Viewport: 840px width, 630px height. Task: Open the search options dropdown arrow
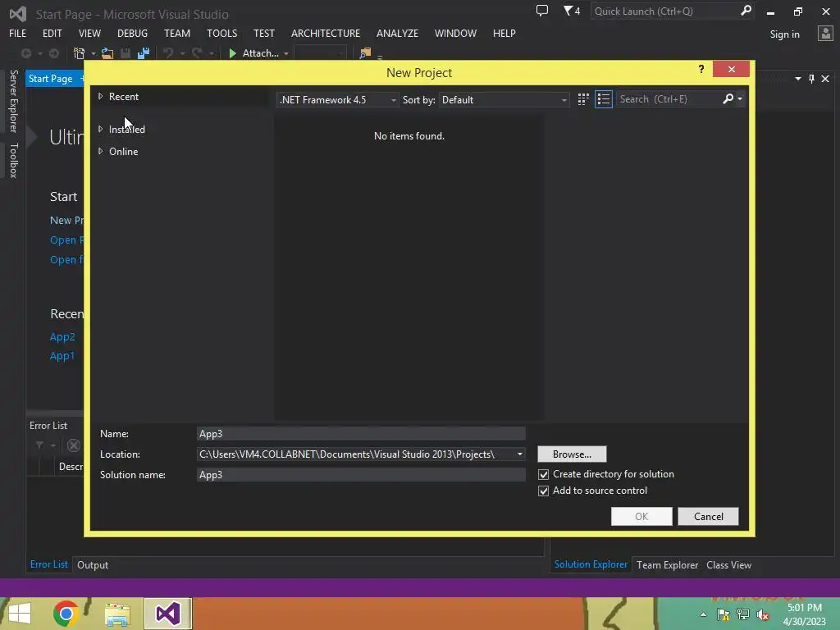pyautogui.click(x=740, y=98)
